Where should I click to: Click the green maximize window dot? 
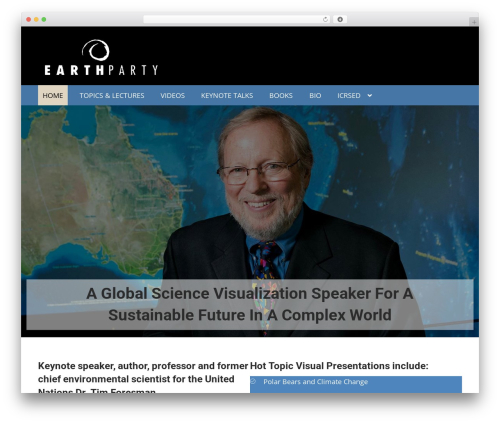click(44, 20)
